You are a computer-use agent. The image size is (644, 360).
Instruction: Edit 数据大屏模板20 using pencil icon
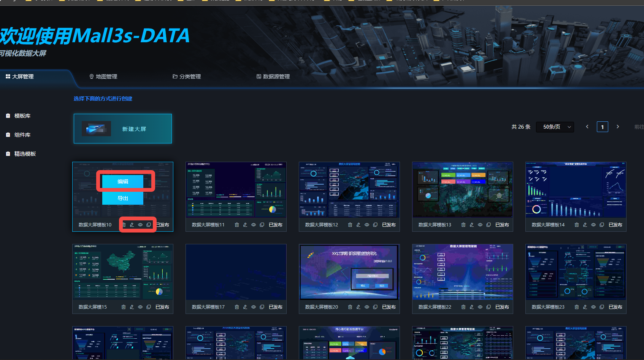(358, 307)
